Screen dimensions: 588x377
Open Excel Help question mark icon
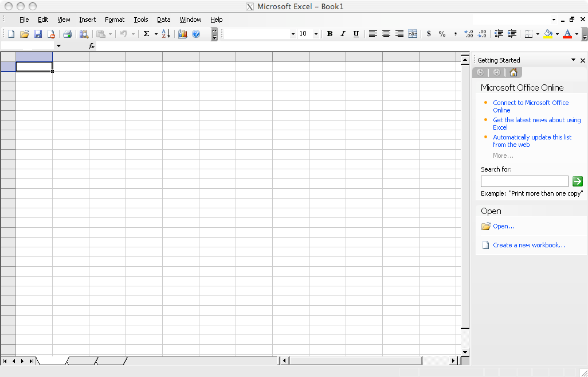coord(196,34)
